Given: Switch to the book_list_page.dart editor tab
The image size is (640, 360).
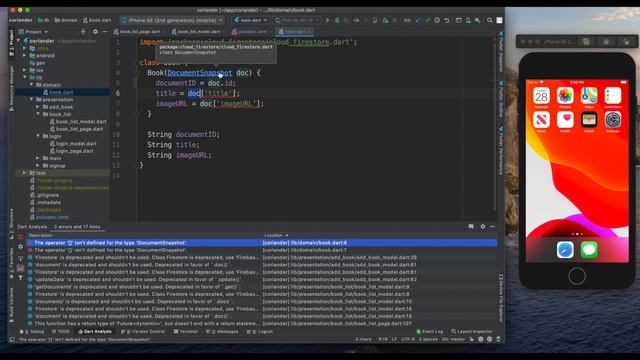Looking at the screenshot, I should (138, 31).
